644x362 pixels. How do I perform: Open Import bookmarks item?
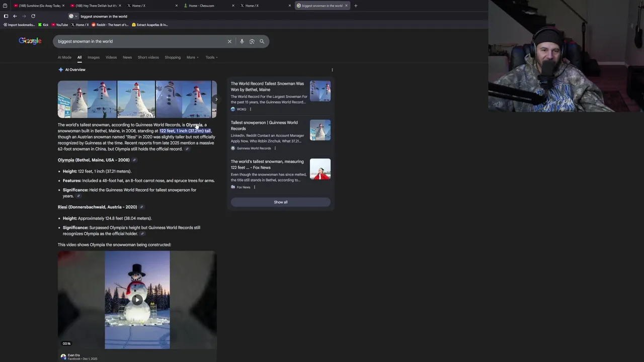click(19, 25)
